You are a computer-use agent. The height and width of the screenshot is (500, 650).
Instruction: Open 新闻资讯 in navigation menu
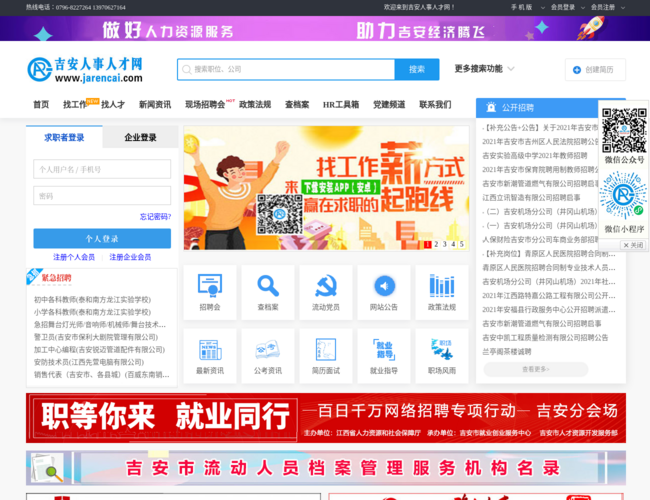coord(155,104)
